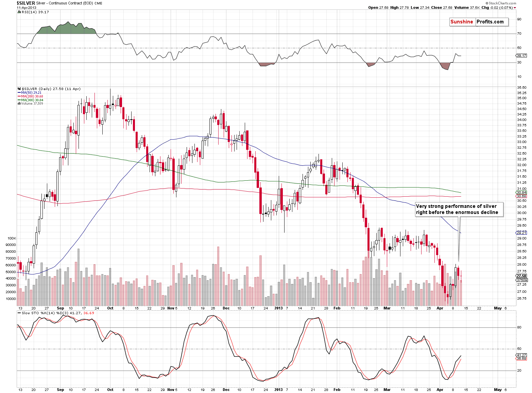This screenshot has height=393, width=532.
Task: Click the red Sunshine logo box
Action: [x=462, y=22]
